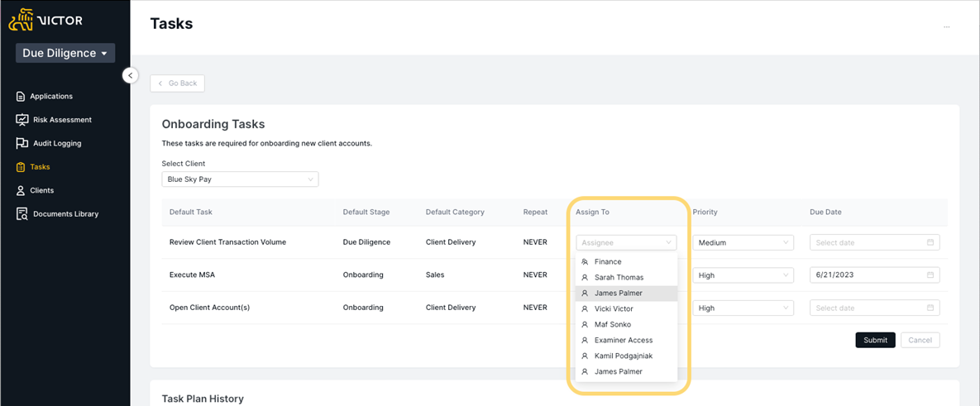Viewport: 980px width, 406px height.
Task: Click the Documents Library search icon
Action: pyautogui.click(x=22, y=214)
